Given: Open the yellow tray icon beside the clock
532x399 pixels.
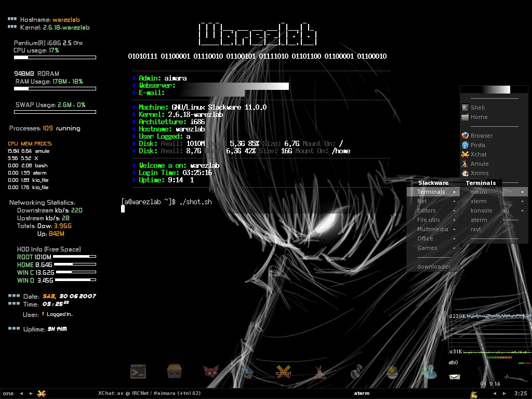Looking at the screenshot, I should [474, 394].
